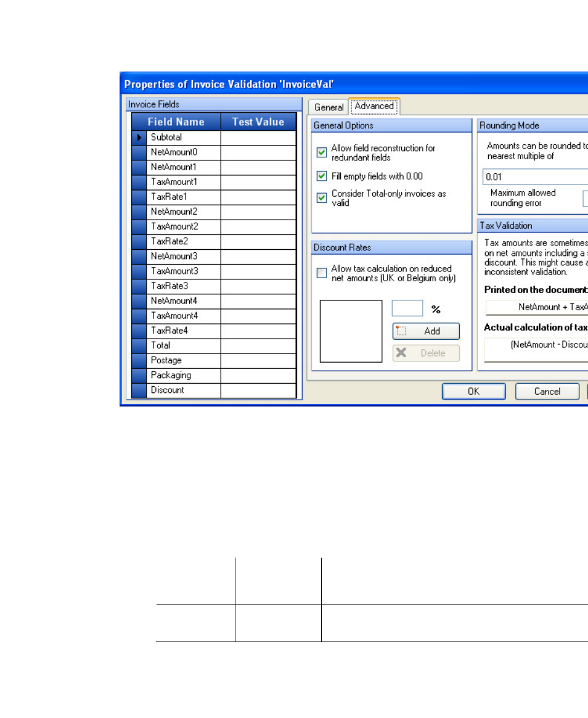This screenshot has width=588, height=718.
Task: Select the TaxRate3 field row
Action: [184, 286]
